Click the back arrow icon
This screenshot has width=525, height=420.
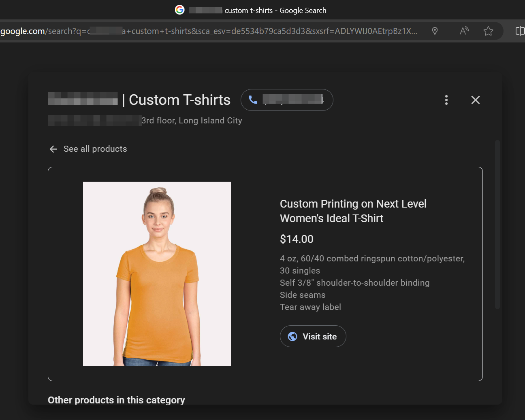(53, 149)
